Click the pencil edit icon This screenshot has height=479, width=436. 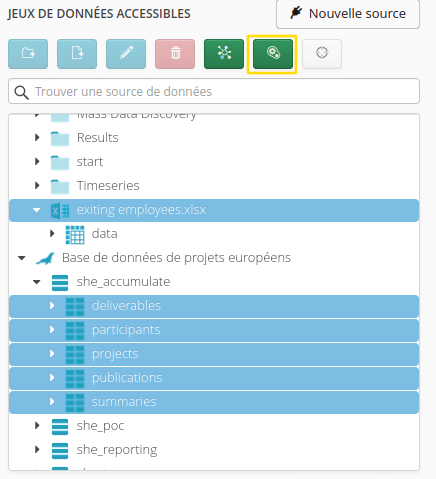coord(126,54)
